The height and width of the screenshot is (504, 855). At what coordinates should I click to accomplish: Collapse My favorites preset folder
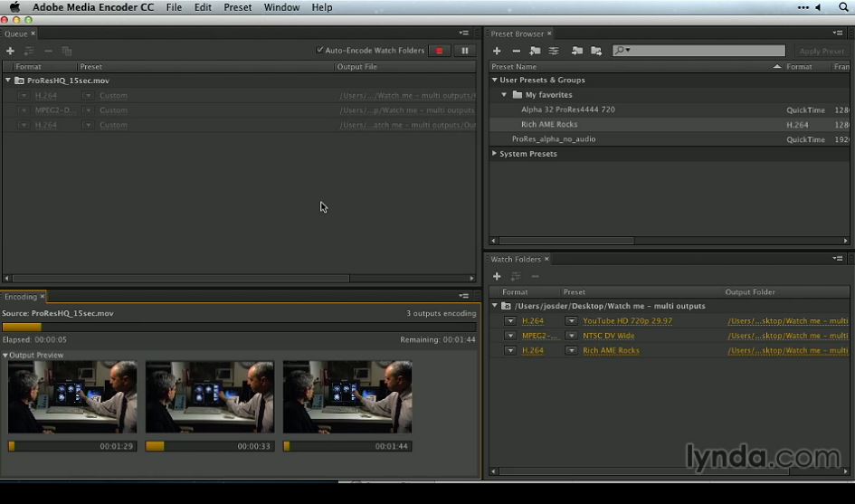point(504,94)
